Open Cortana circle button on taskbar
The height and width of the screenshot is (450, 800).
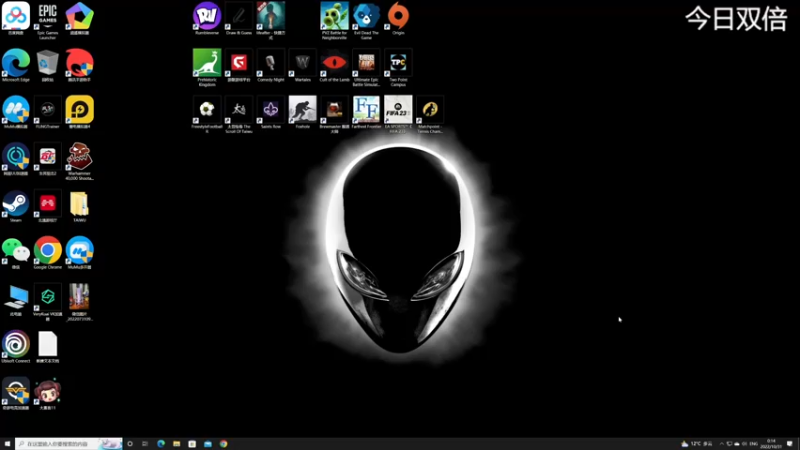click(x=130, y=444)
